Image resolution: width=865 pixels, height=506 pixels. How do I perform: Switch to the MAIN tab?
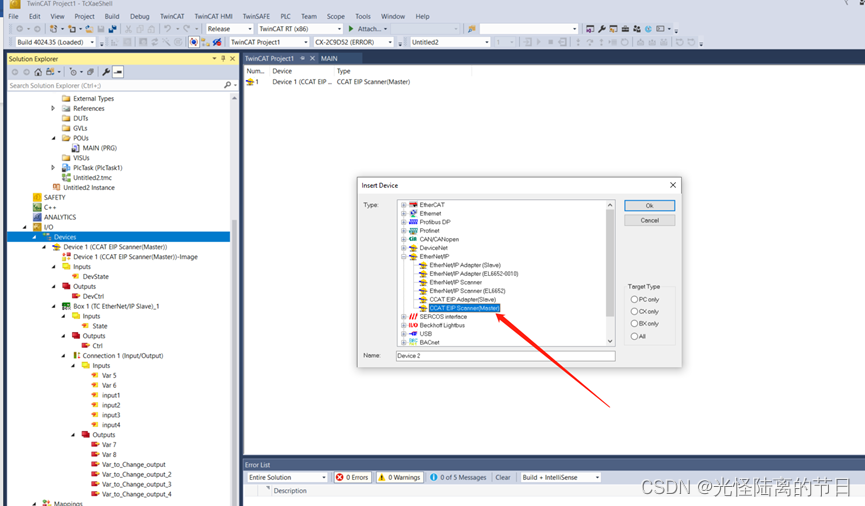coord(329,58)
